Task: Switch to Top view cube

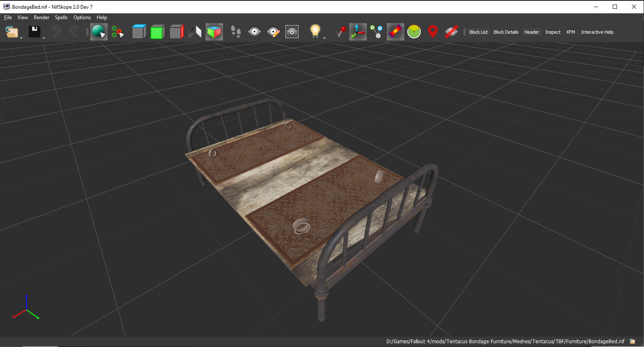Action: pyautogui.click(x=139, y=32)
